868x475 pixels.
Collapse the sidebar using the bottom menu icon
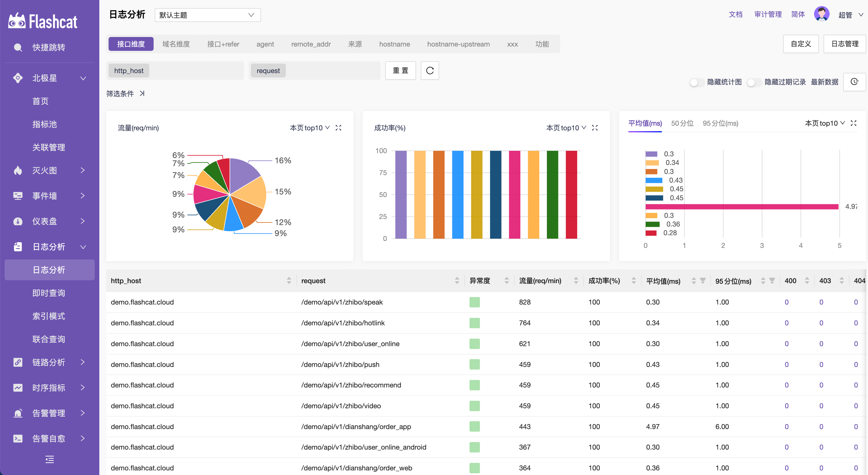tap(50, 459)
